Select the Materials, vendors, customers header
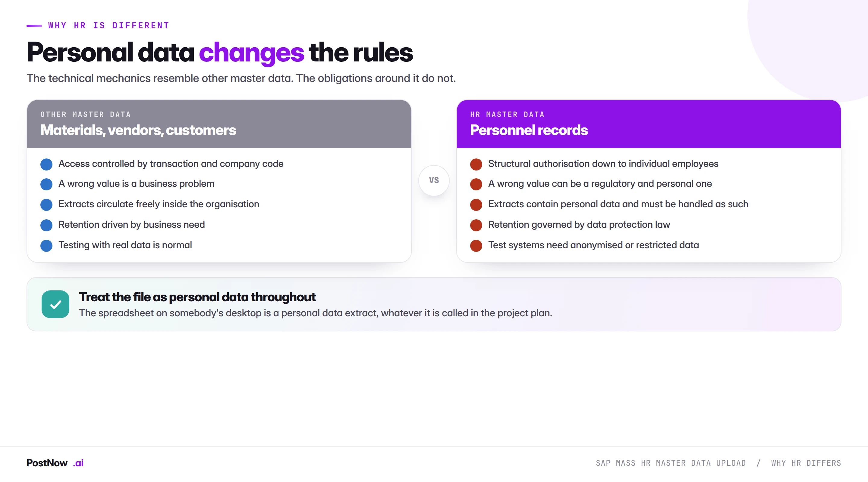Image resolution: width=868 pixels, height=482 pixels. click(219, 124)
